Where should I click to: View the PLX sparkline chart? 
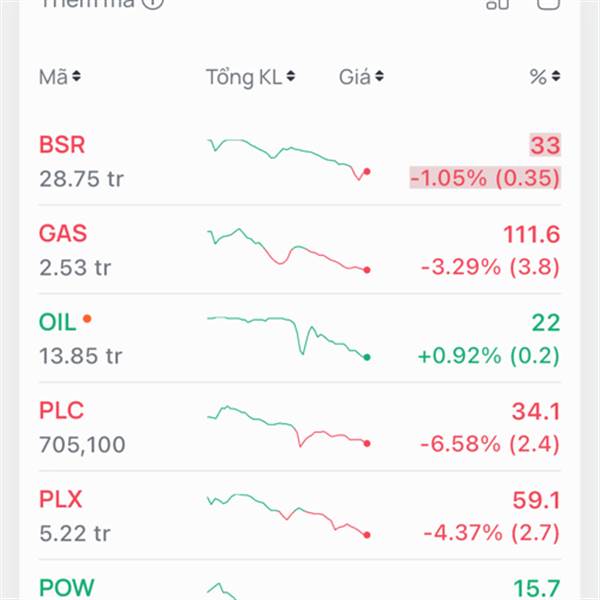pos(288,514)
